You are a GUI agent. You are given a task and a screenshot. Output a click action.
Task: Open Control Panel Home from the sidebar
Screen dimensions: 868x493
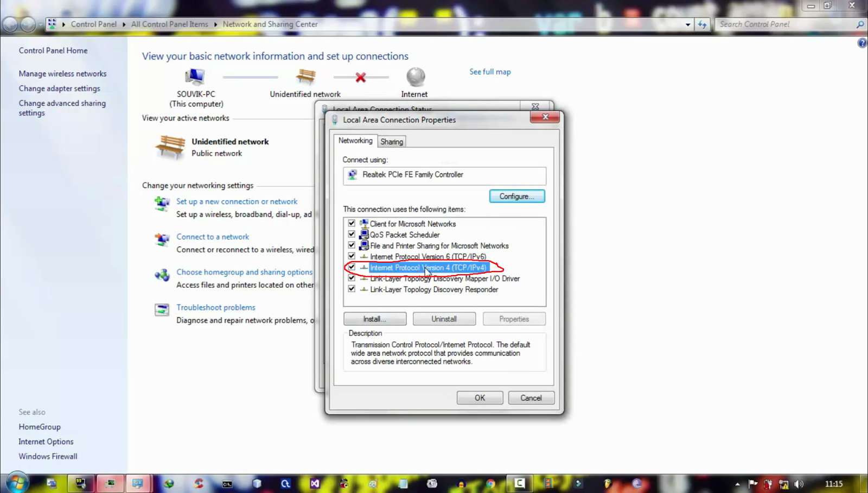tap(53, 50)
